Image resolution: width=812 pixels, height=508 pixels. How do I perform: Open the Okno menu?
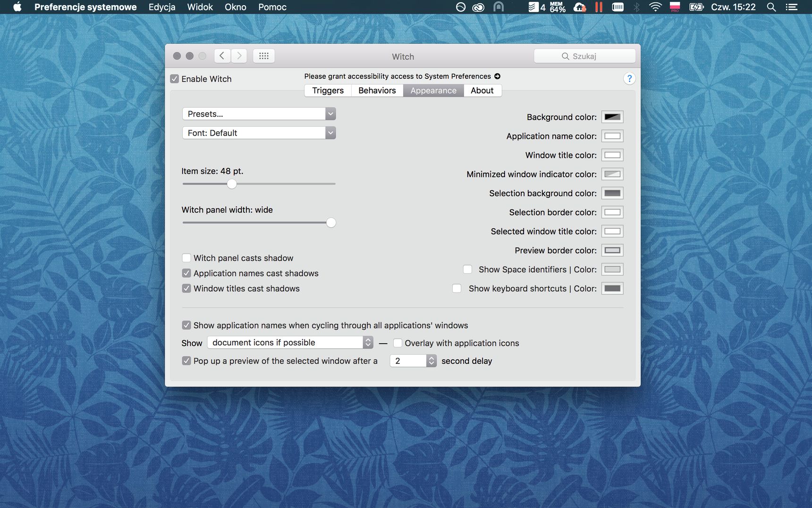[236, 7]
